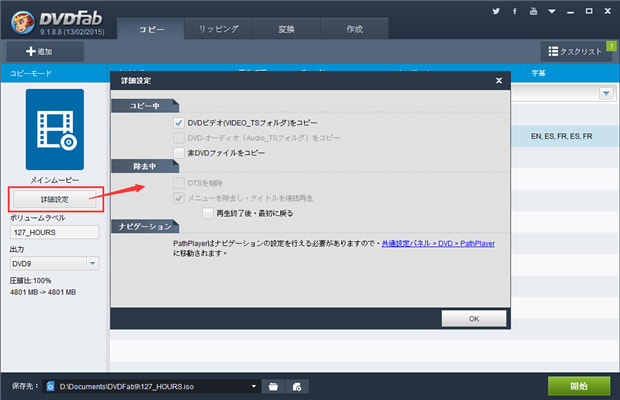This screenshot has height=400, width=620.
Task: Open DVDFab YouTube channel icon
Action: (x=533, y=11)
